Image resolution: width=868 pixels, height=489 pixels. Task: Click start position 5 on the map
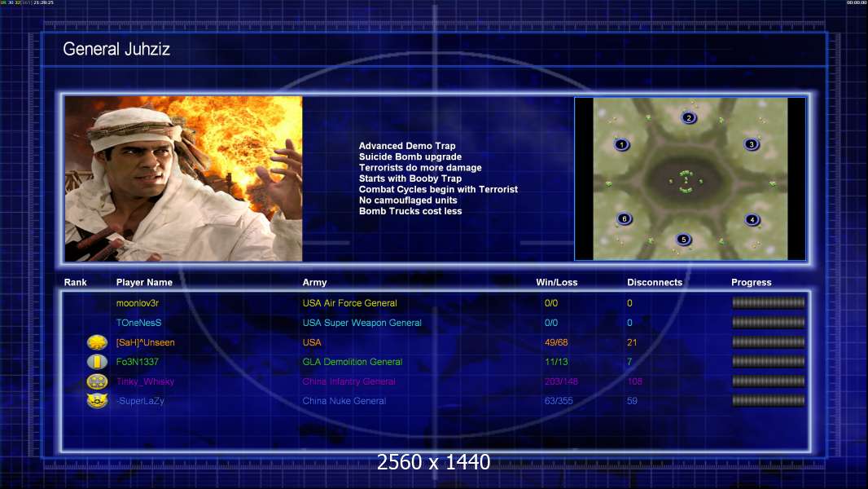684,240
